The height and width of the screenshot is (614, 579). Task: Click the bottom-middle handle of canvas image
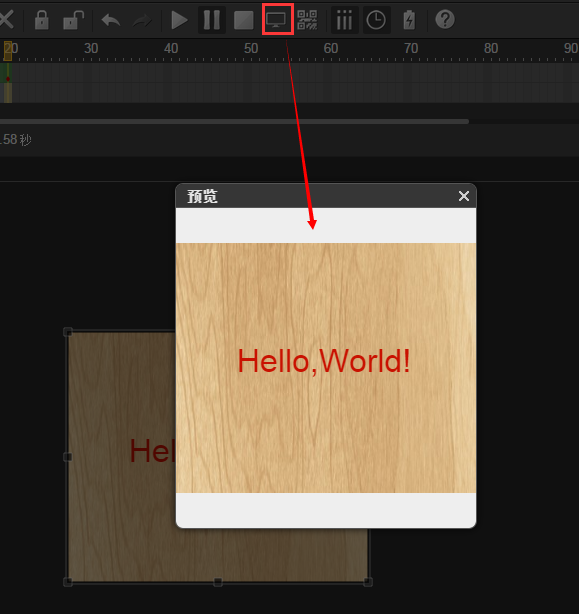[x=218, y=582]
